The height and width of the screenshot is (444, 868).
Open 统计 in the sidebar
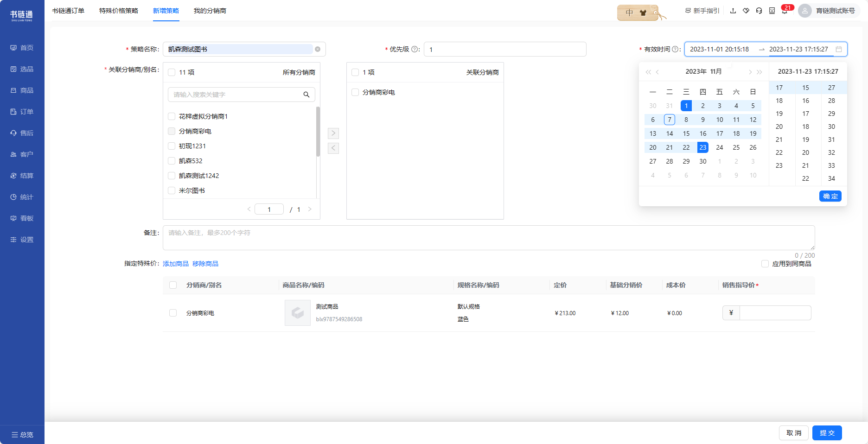pyautogui.click(x=22, y=197)
